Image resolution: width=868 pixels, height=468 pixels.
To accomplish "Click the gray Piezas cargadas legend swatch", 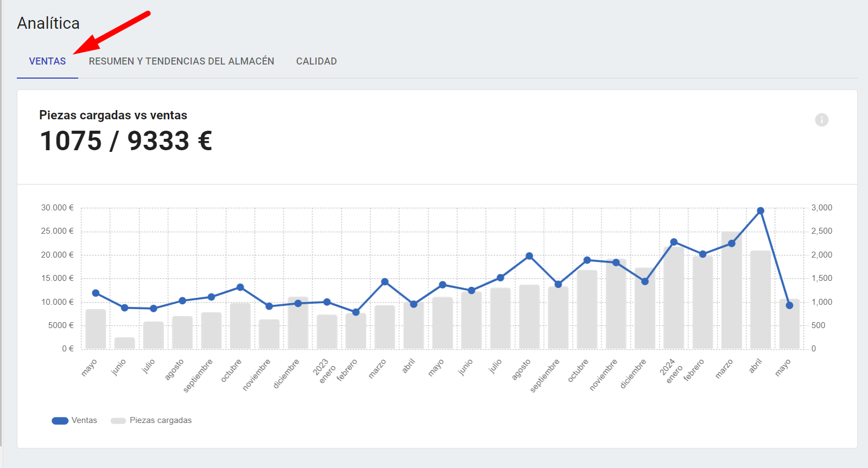I will pyautogui.click(x=118, y=421).
